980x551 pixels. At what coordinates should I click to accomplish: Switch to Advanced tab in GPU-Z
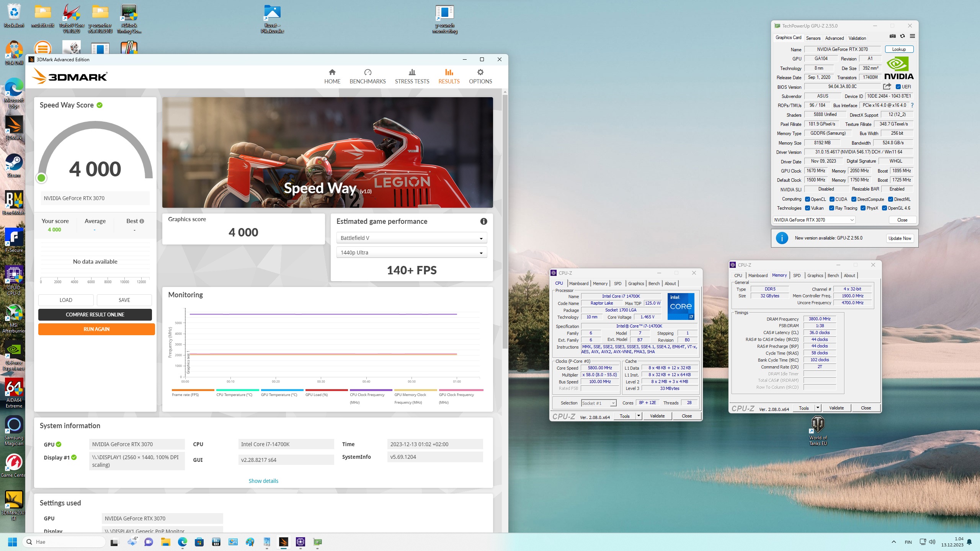coord(834,38)
